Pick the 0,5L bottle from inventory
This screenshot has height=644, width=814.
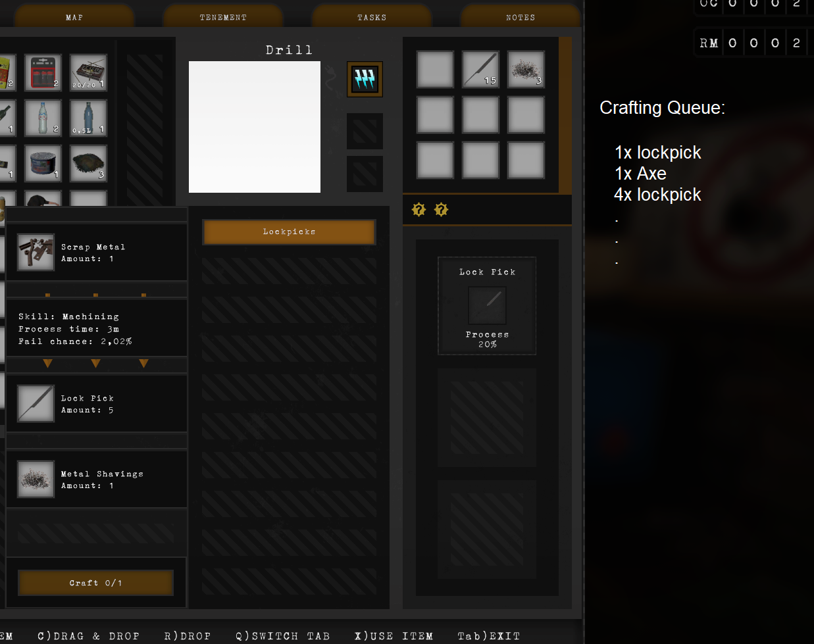tap(88, 118)
